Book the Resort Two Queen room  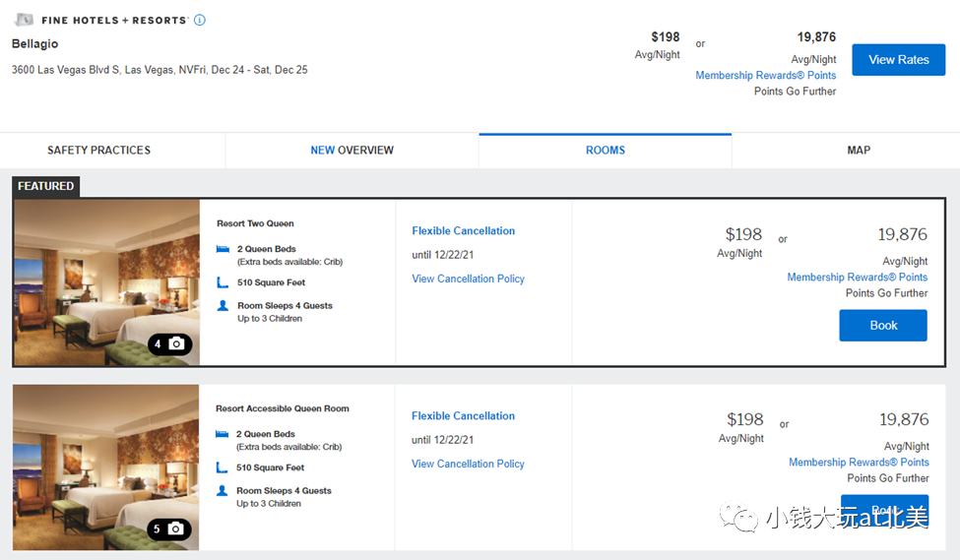tap(883, 326)
